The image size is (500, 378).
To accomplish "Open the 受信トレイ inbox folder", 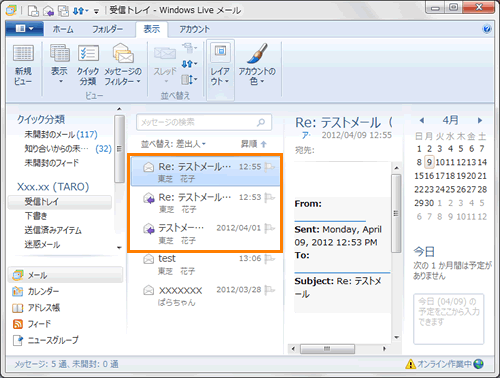I will tap(60, 202).
